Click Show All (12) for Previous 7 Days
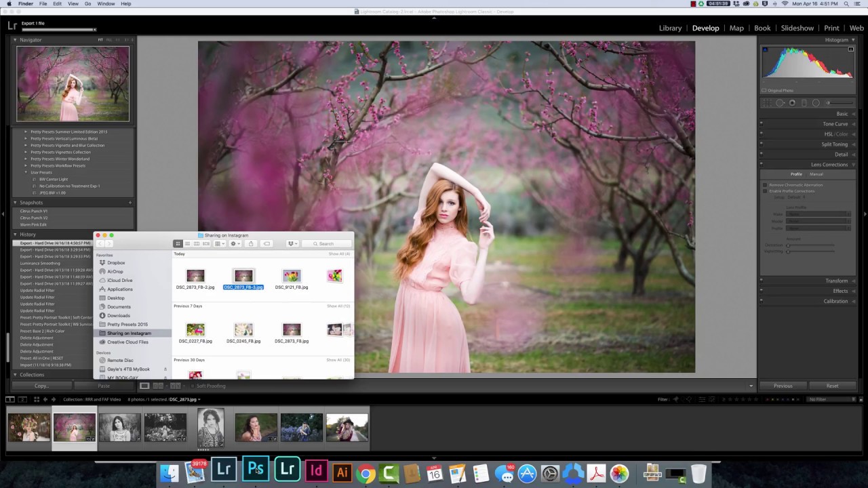This screenshot has height=488, width=868. tap(338, 306)
